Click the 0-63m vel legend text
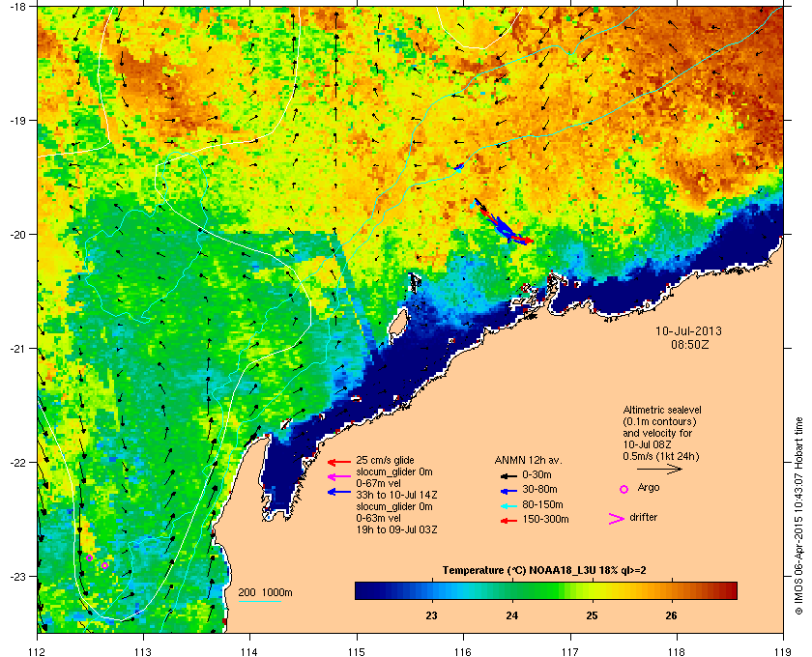The width and height of the screenshot is (812, 657). [378, 518]
